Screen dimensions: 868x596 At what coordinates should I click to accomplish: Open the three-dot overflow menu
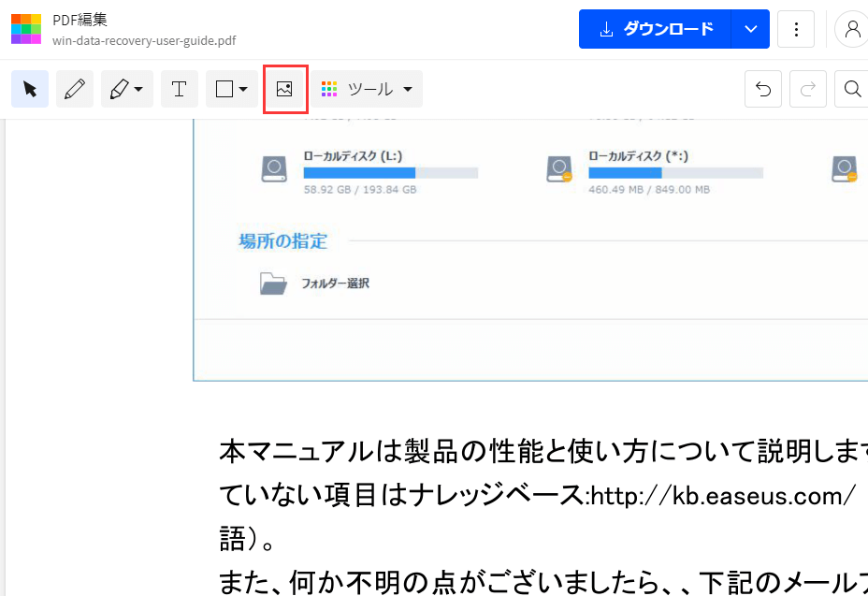[x=796, y=29]
